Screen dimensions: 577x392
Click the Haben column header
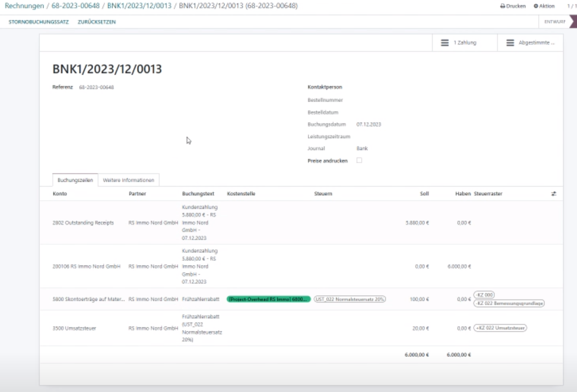click(463, 194)
